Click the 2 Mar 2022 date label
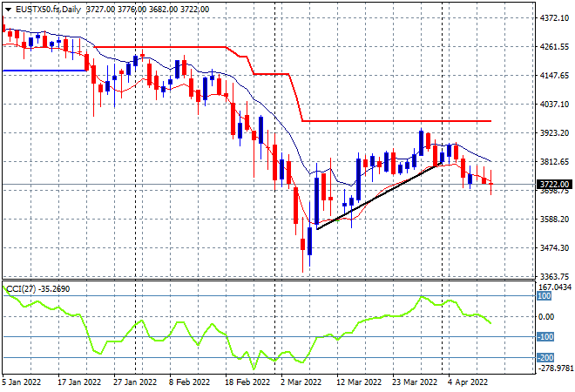The width and height of the screenshot is (575, 392). click(301, 382)
